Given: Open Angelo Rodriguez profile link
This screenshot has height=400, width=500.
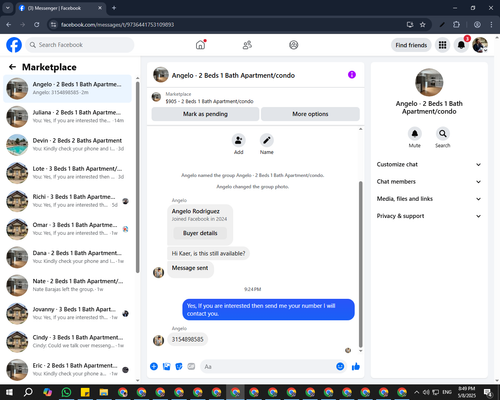Looking at the screenshot, I should click(x=196, y=211).
